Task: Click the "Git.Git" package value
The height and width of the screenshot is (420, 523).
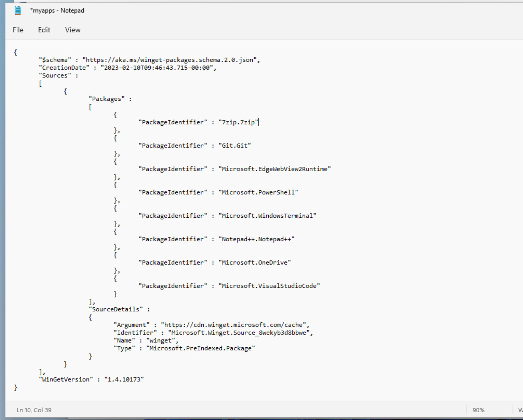Action: coord(235,145)
